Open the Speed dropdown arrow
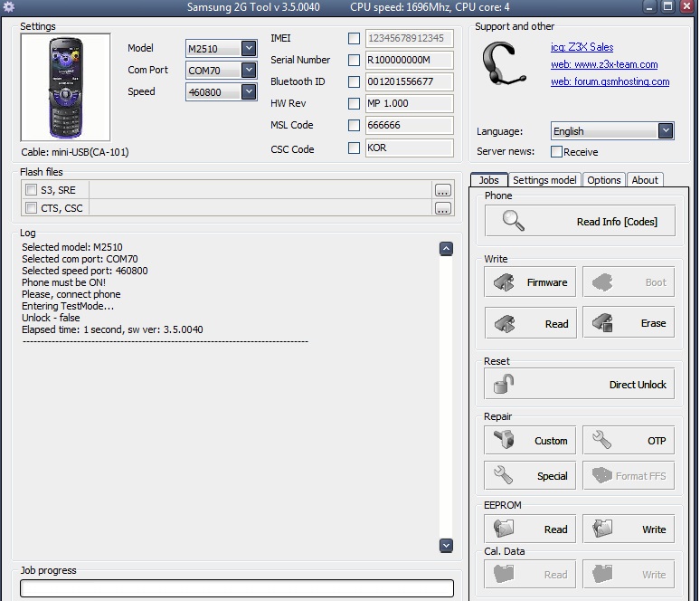Image resolution: width=700 pixels, height=601 pixels. click(249, 91)
